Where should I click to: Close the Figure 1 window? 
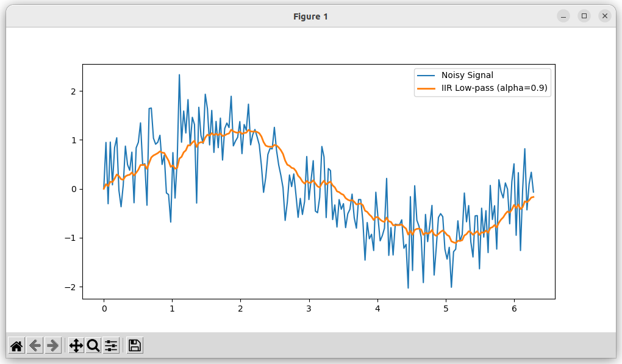click(x=604, y=16)
